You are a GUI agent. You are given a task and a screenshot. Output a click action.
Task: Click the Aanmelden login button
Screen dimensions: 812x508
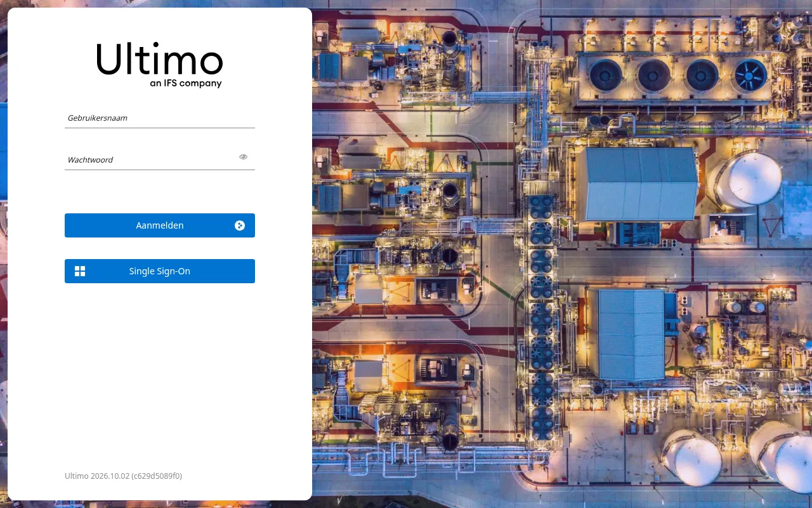[x=160, y=225]
